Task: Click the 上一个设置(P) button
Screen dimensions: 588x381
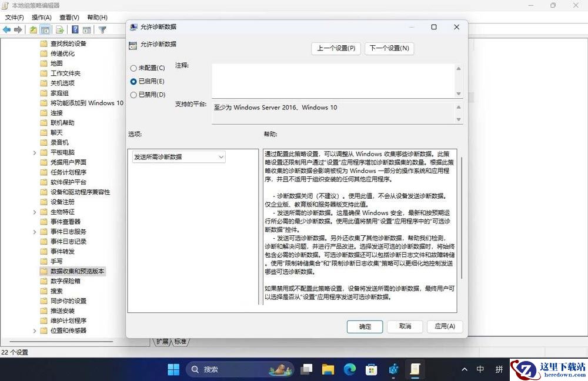Action: coord(336,48)
